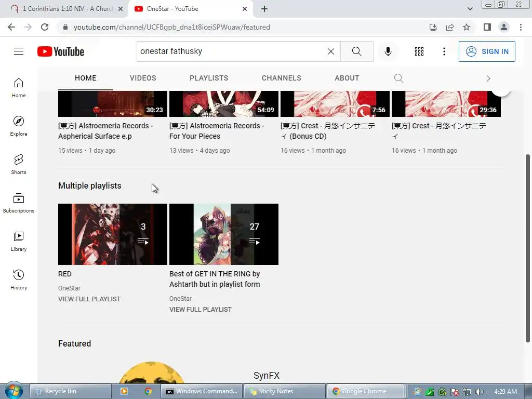Click the SIGN IN button
The width and height of the screenshot is (532, 399).
(x=487, y=51)
